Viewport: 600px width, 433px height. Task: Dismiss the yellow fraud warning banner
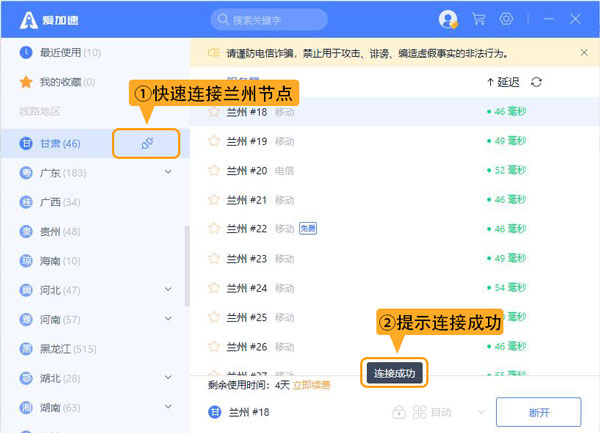pyautogui.click(x=584, y=53)
